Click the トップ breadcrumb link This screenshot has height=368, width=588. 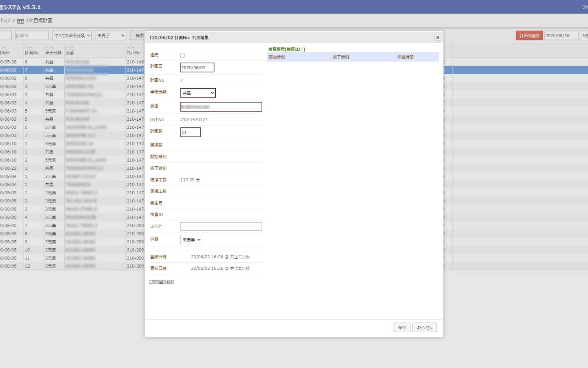(5, 21)
